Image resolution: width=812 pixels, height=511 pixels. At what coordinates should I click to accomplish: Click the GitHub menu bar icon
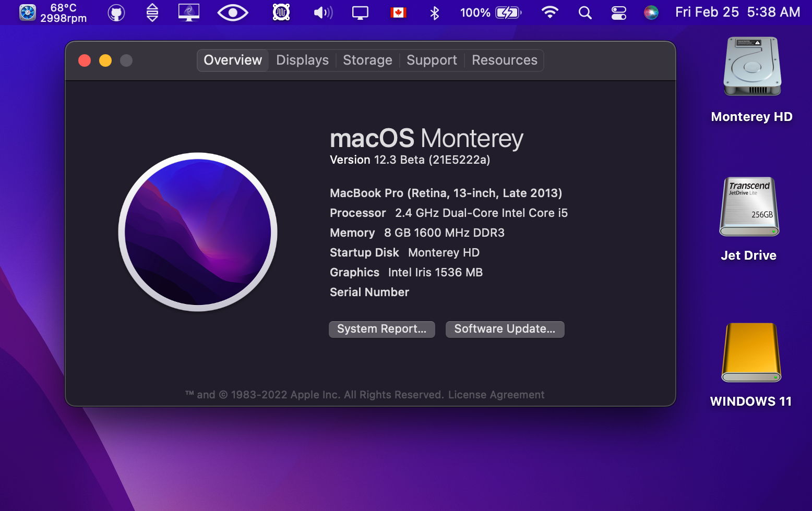click(x=116, y=13)
